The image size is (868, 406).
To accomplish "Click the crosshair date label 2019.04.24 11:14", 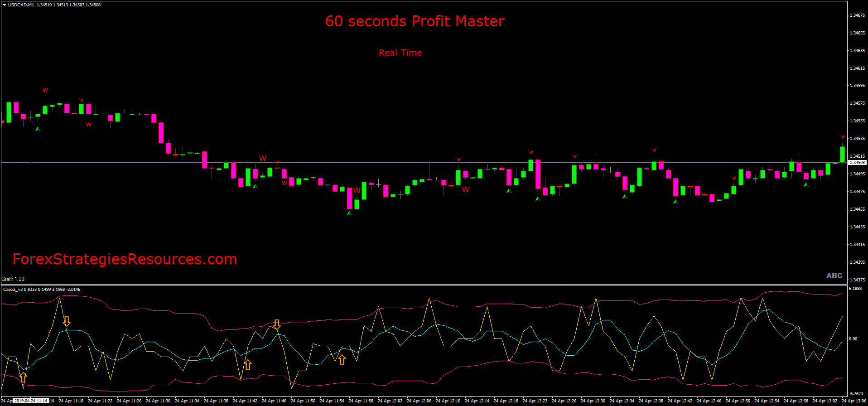I will (31, 401).
